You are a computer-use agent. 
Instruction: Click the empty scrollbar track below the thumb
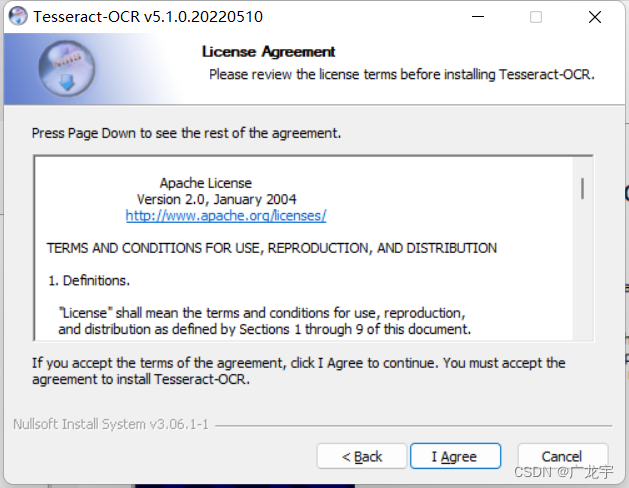(x=582, y=273)
